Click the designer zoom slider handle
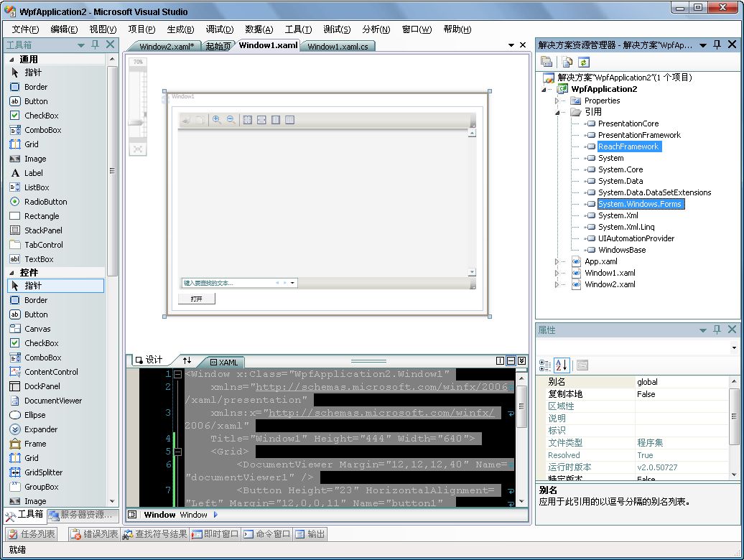This screenshot has height=560, width=744. click(137, 123)
